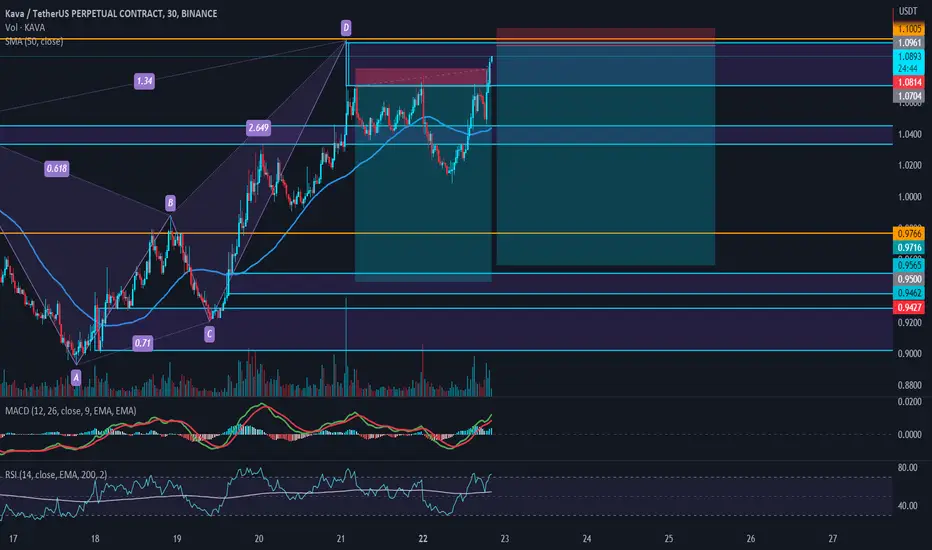Select the 0.71 ratio label
The height and width of the screenshot is (550, 932).
click(143, 343)
